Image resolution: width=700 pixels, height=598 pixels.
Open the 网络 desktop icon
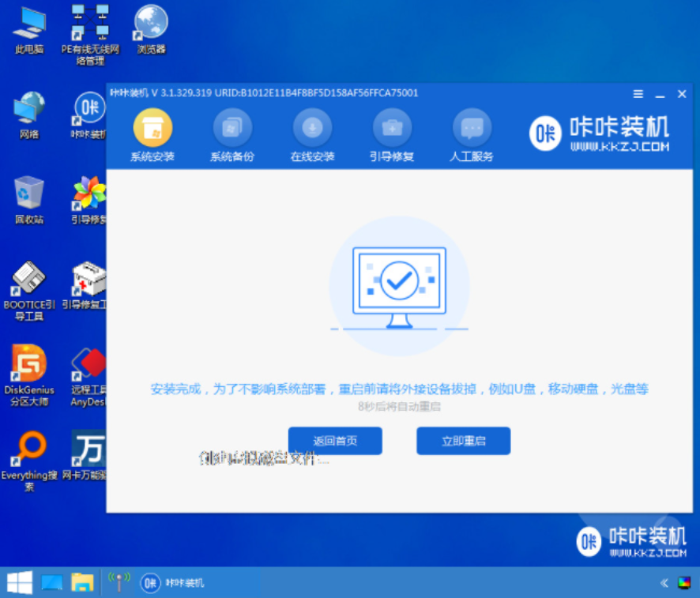pos(29,116)
